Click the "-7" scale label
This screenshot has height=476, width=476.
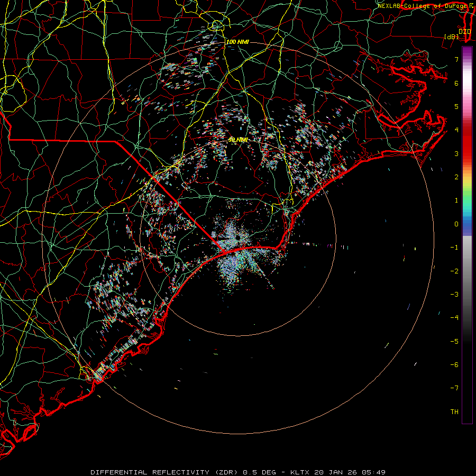(x=454, y=388)
